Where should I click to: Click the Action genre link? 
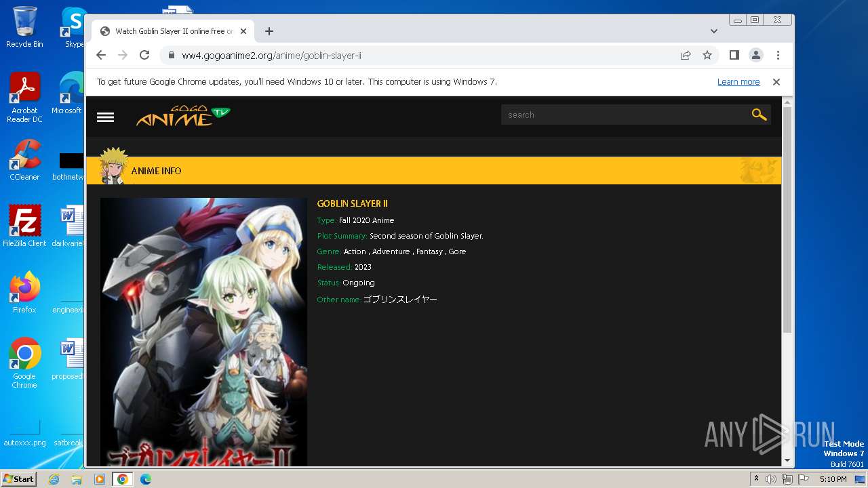(x=355, y=251)
